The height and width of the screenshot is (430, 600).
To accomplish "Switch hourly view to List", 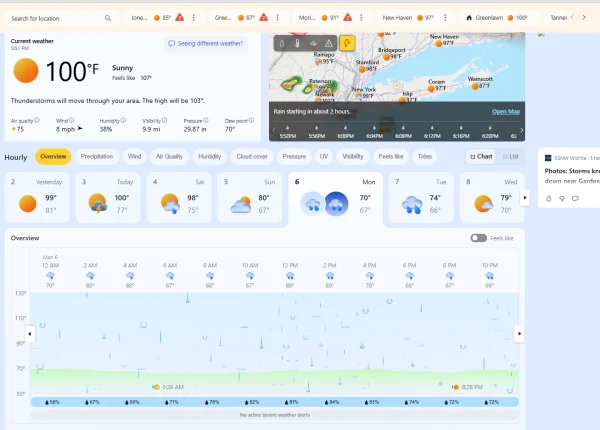I will (x=510, y=156).
